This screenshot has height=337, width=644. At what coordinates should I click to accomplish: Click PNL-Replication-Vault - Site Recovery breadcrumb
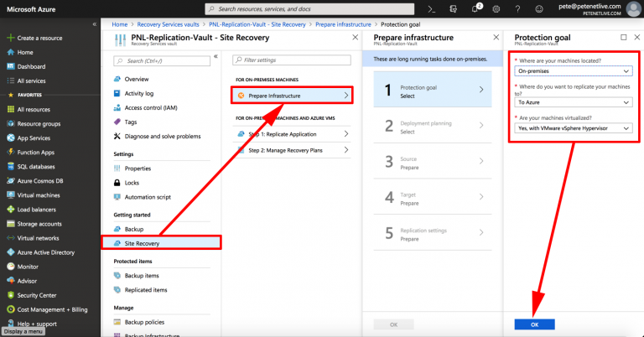257,24
